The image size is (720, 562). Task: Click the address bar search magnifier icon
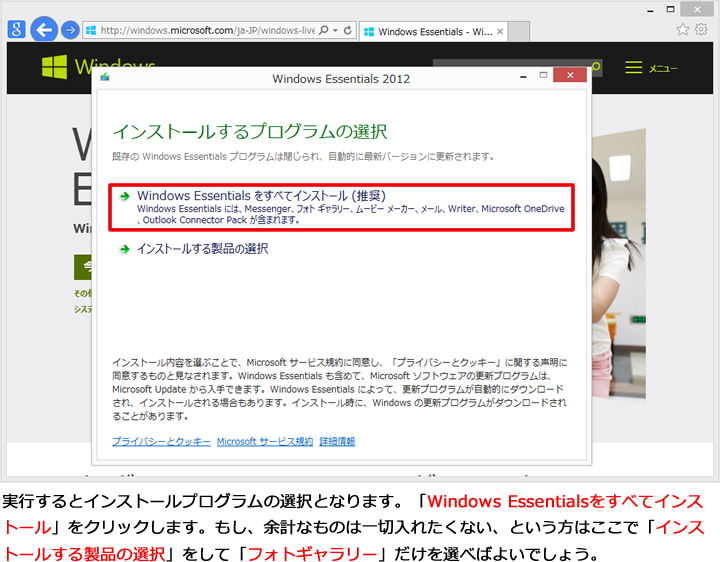tap(324, 30)
